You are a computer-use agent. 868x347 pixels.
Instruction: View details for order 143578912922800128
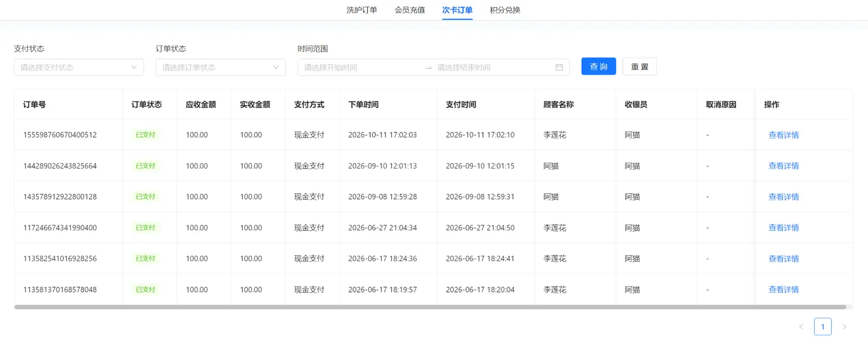[783, 197]
